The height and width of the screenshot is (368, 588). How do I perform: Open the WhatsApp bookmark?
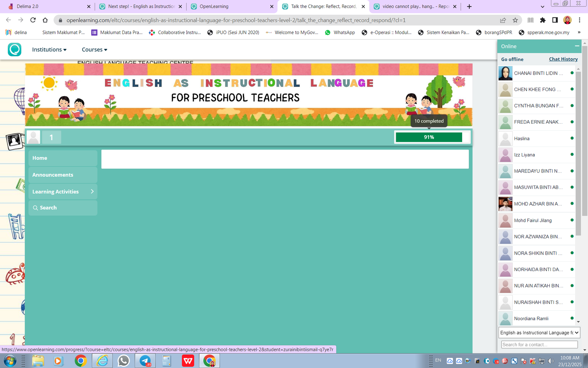point(340,33)
